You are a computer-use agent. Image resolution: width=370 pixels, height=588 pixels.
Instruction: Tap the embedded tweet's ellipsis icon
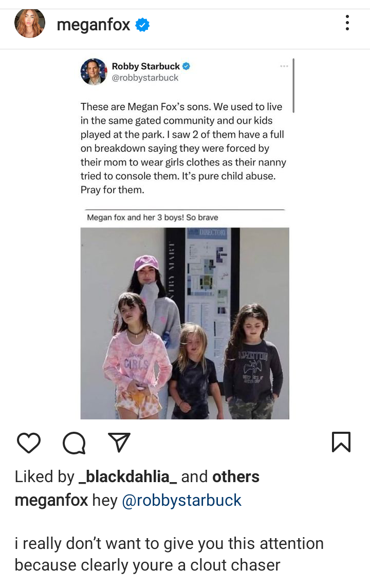click(x=284, y=66)
